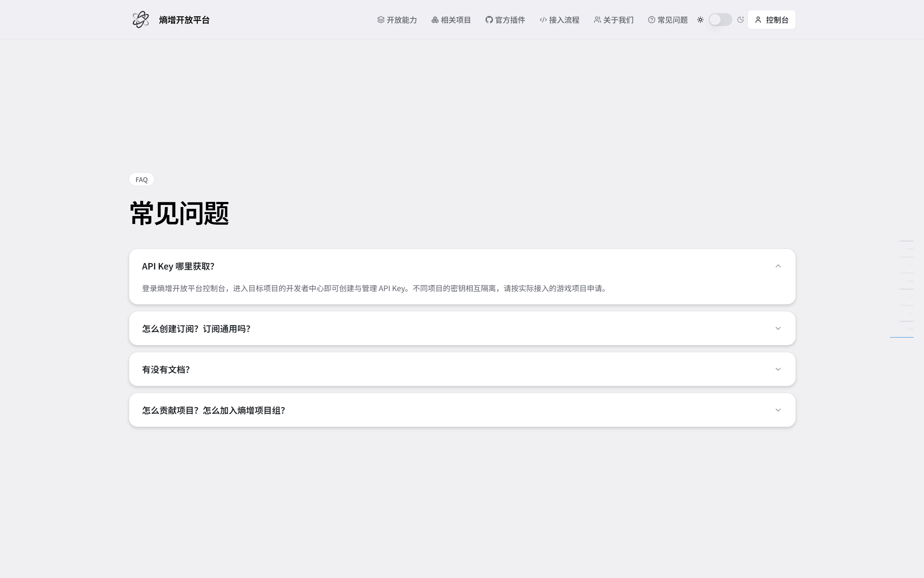Collapse the API Key 哪里获取 chevron
Image resolution: width=924 pixels, height=578 pixels.
778,266
